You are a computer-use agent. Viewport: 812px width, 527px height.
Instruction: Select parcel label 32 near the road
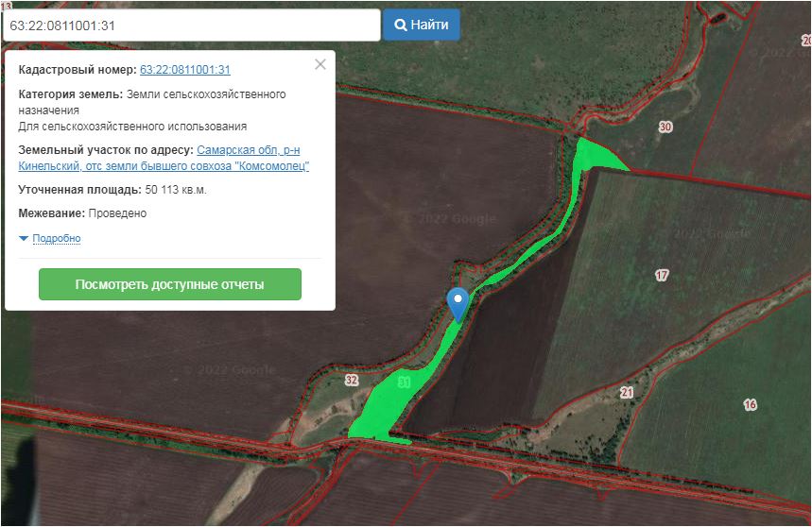click(x=352, y=380)
